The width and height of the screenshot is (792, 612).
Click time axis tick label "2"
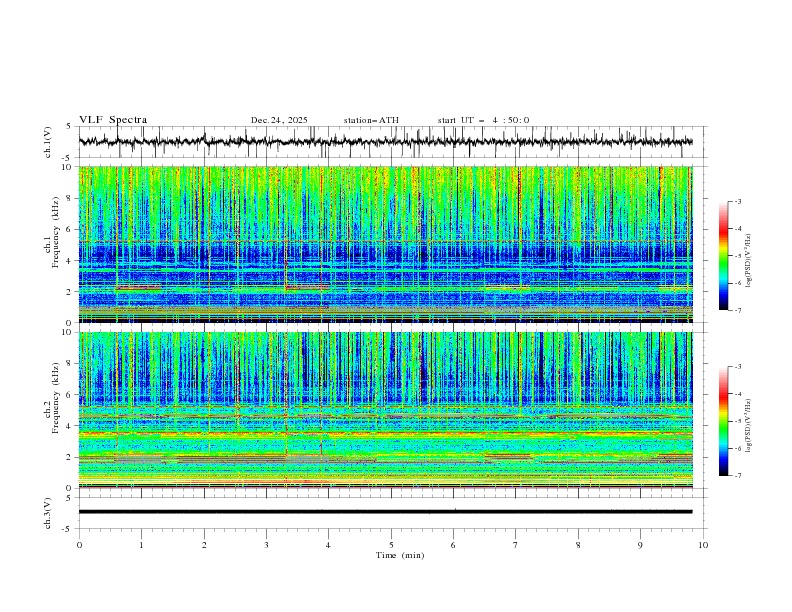(x=204, y=545)
